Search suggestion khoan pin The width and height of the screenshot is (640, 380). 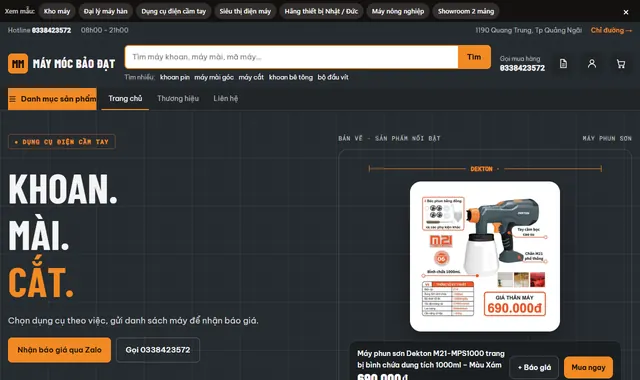(x=175, y=77)
